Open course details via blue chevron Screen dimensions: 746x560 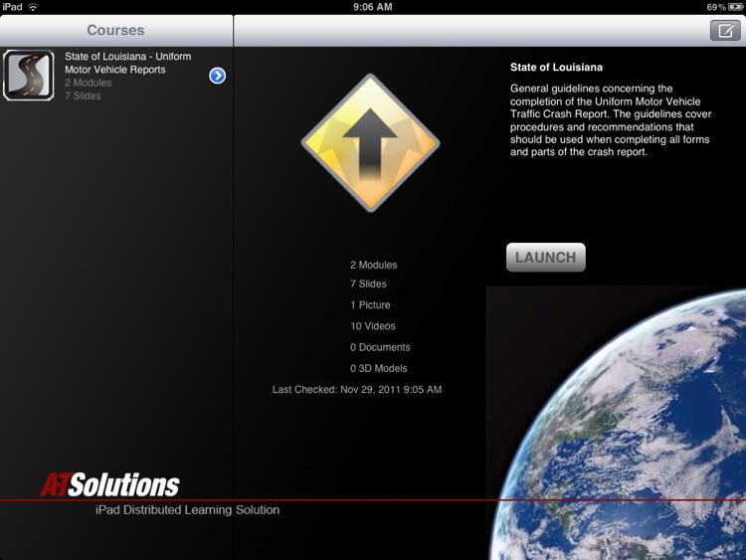coord(218,76)
